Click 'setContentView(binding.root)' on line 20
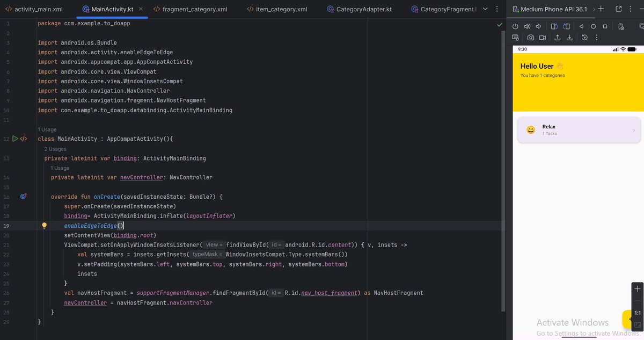The height and width of the screenshot is (340, 644). coord(109,235)
